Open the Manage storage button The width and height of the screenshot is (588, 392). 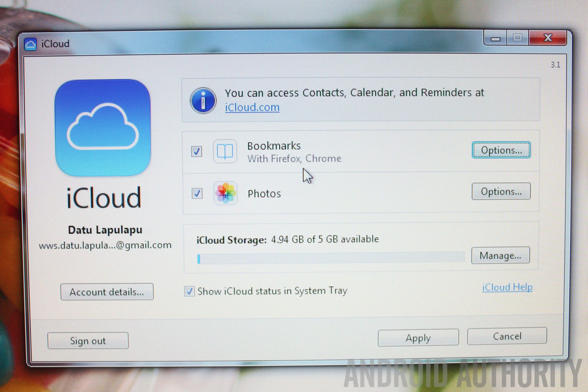[500, 255]
